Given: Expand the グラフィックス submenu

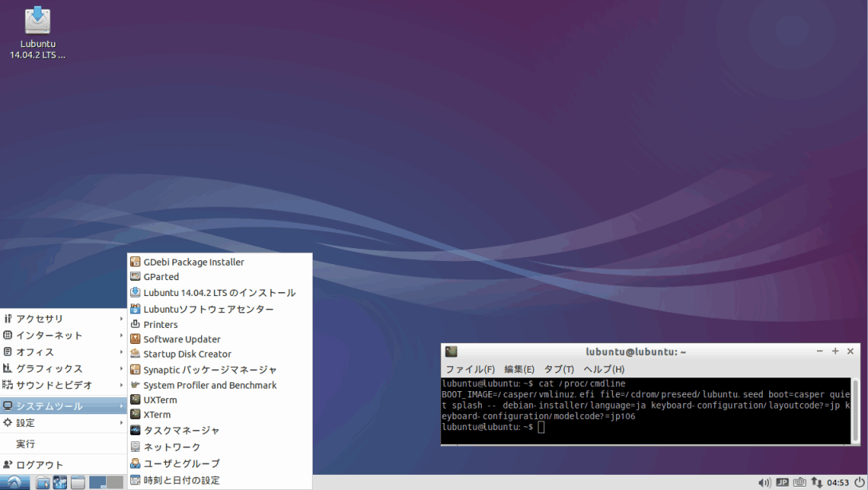Looking at the screenshot, I should [x=64, y=368].
